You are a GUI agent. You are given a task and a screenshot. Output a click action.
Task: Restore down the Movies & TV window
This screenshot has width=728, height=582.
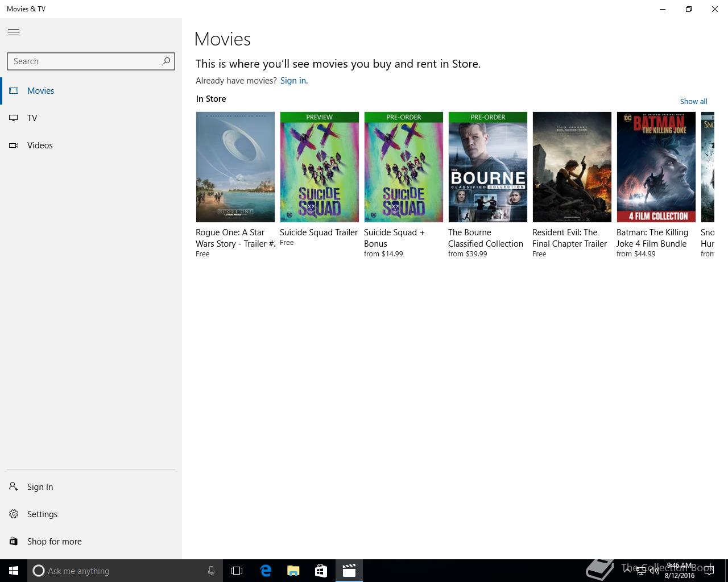[x=689, y=9]
